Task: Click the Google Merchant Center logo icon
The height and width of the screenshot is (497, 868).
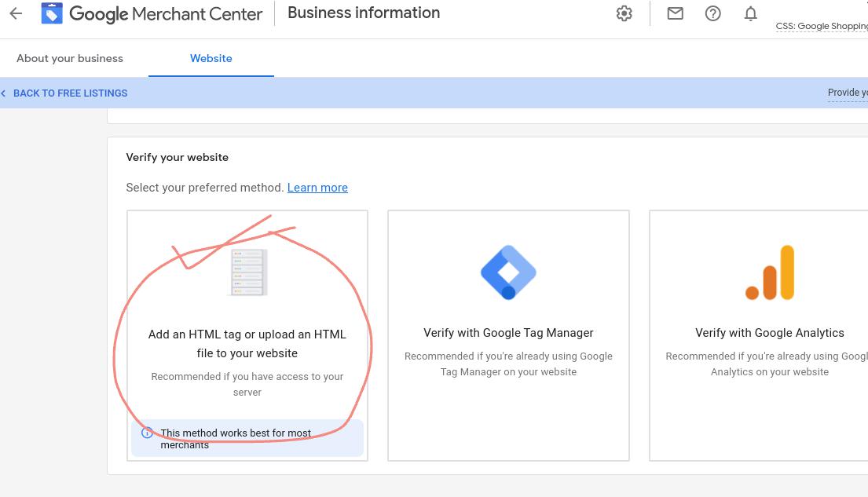Action: pyautogui.click(x=52, y=13)
